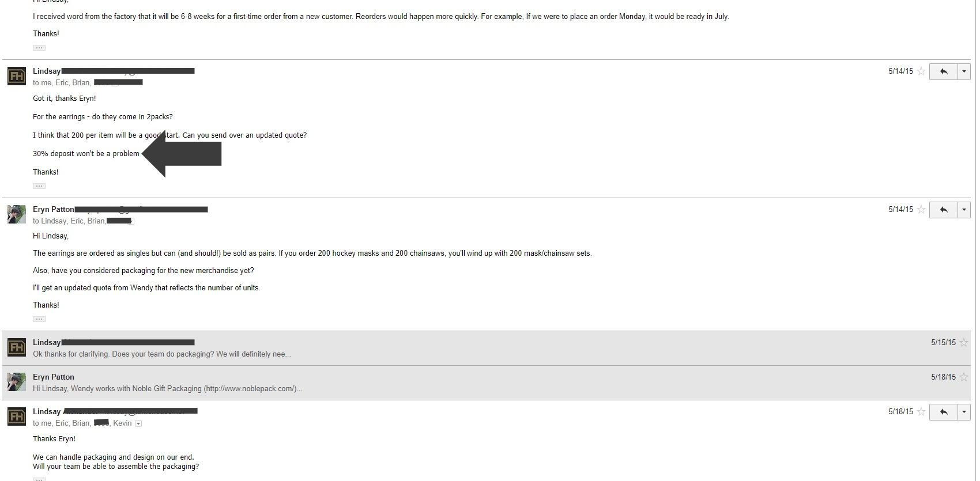Open more options dropdown on Eryn's 5/14/15 message

[x=964, y=210]
